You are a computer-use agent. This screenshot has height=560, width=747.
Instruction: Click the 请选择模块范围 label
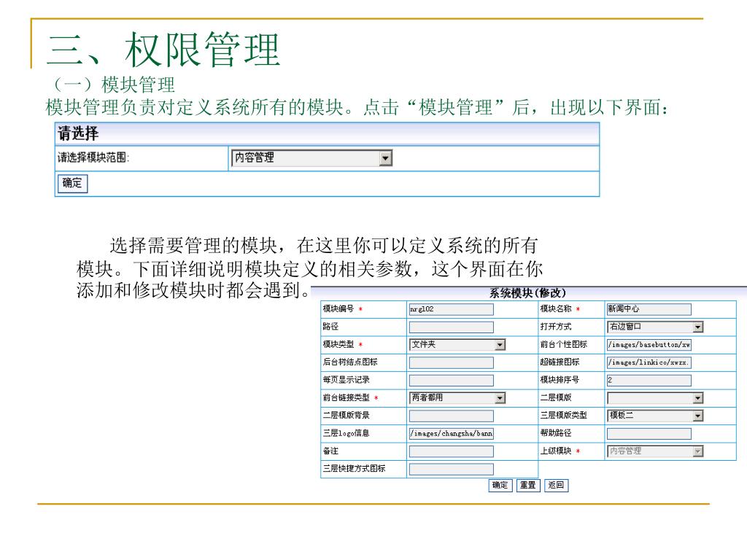[93, 157]
